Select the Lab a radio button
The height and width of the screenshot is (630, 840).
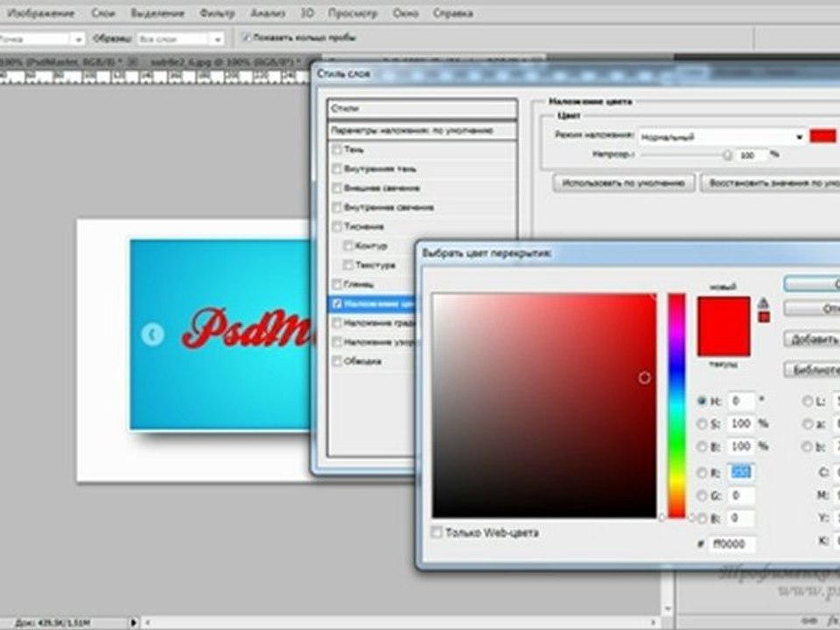[x=808, y=423]
